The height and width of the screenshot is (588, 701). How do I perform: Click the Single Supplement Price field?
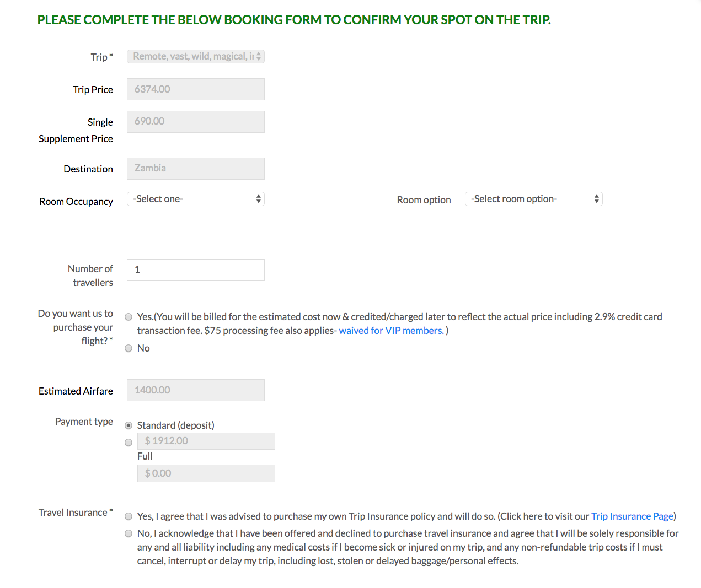[195, 121]
